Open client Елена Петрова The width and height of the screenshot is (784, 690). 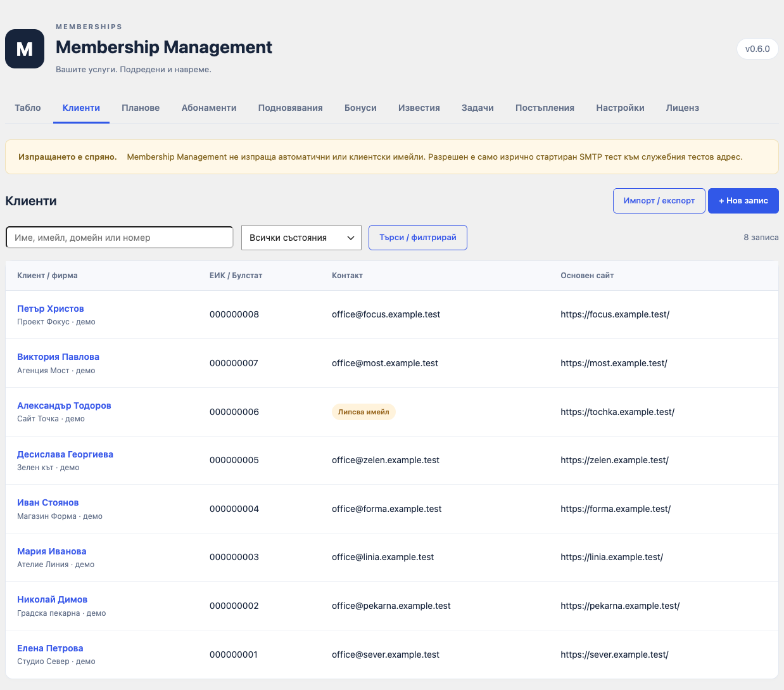point(50,648)
